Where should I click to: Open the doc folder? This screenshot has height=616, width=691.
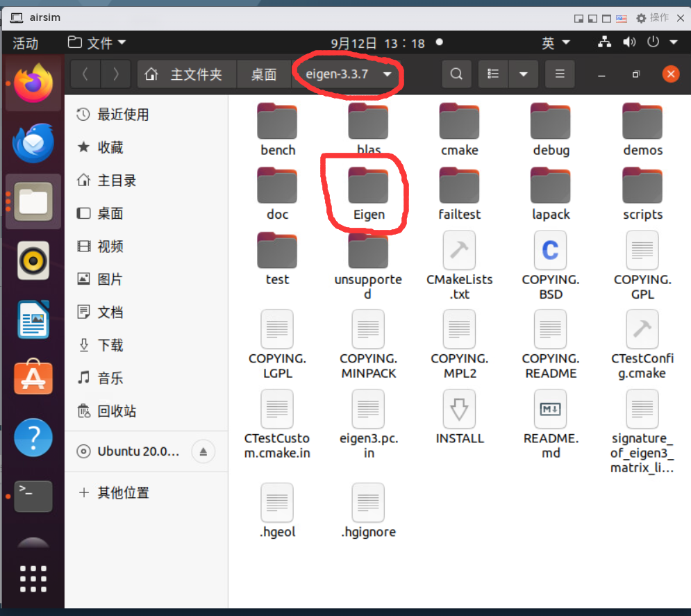[x=277, y=194]
